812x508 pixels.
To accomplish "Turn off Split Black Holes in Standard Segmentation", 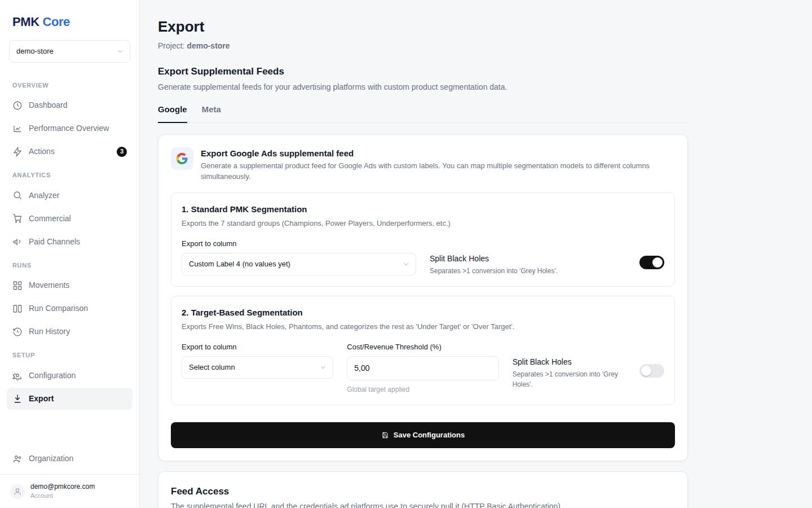I will click(x=652, y=262).
